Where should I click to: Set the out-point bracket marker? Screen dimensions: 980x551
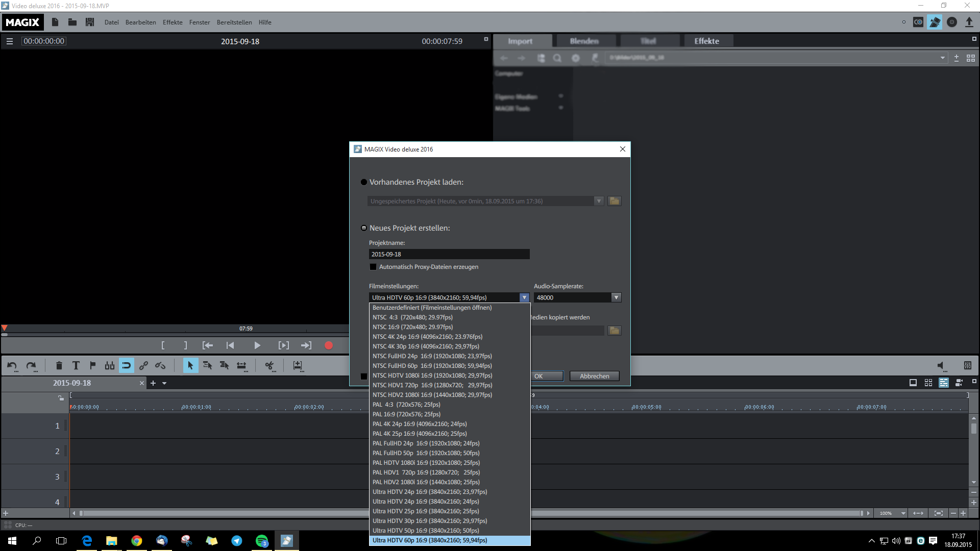(185, 345)
